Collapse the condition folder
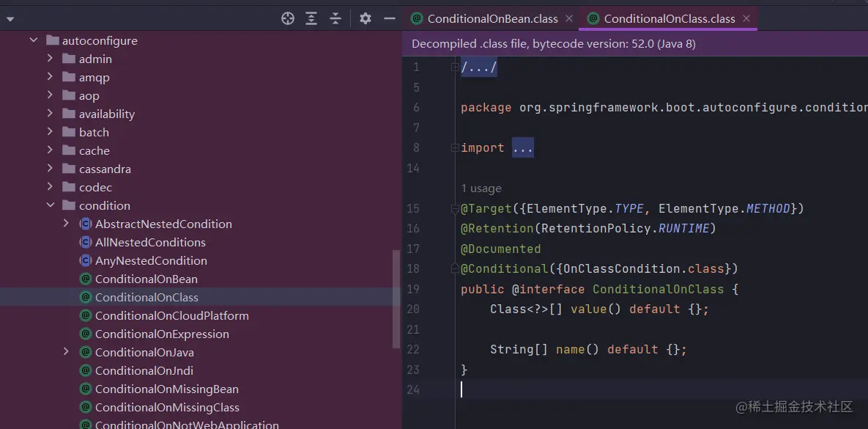This screenshot has height=429, width=868. tap(51, 205)
